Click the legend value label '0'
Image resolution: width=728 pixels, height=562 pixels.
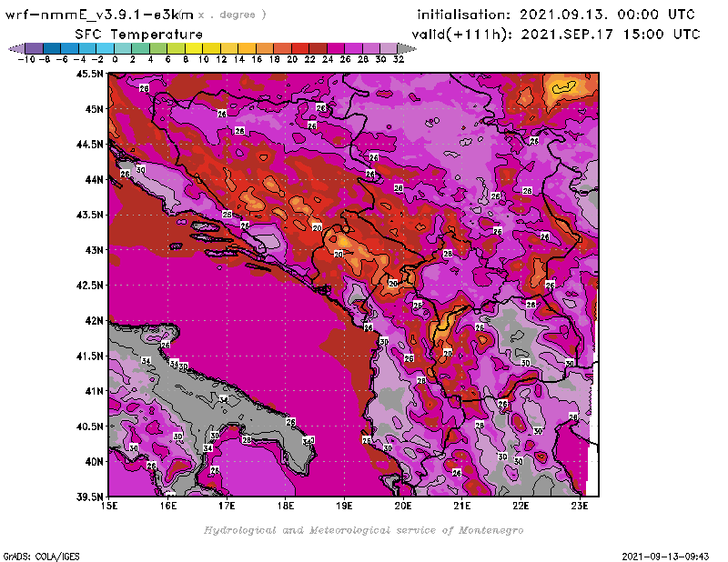pyautogui.click(x=115, y=59)
